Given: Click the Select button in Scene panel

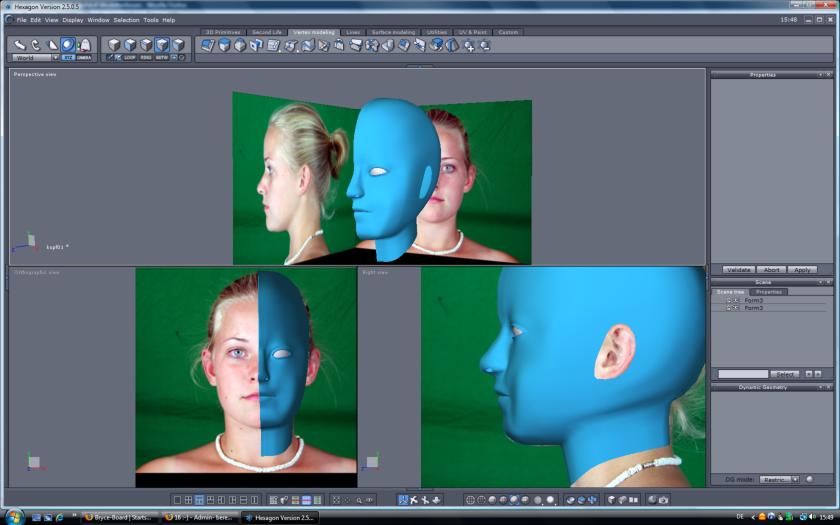Looking at the screenshot, I should click(785, 374).
